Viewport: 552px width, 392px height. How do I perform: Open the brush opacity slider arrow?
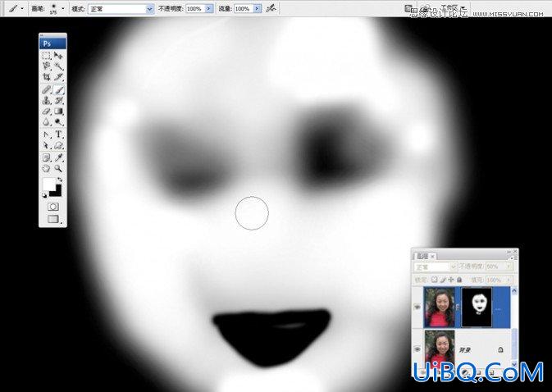(x=209, y=8)
